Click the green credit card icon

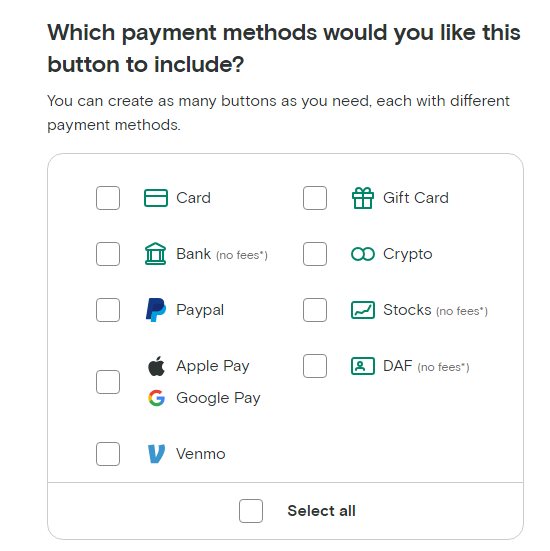pos(156,198)
